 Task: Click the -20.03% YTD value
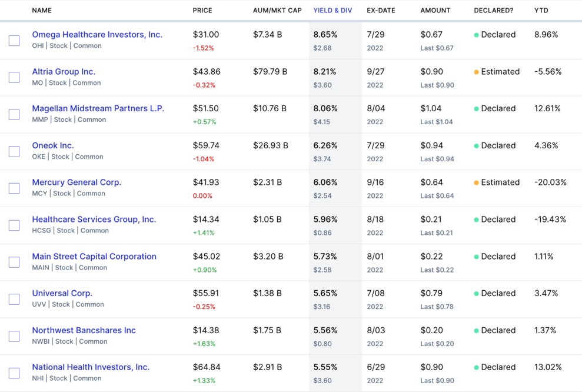(550, 182)
